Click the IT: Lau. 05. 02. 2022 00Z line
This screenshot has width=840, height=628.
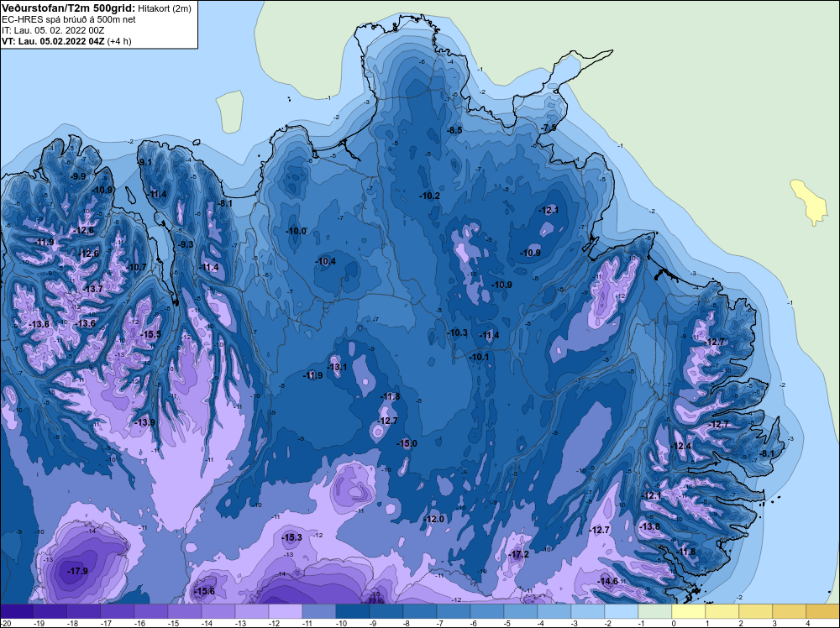pos(52,30)
